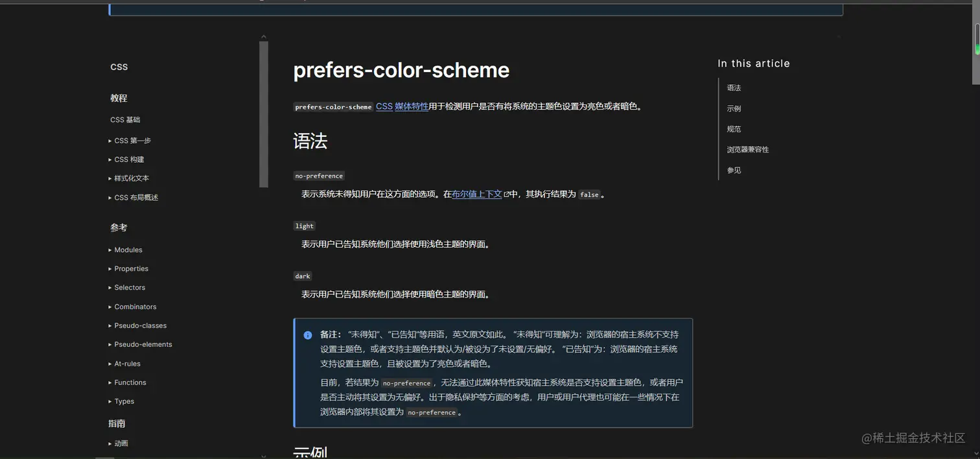The width and height of the screenshot is (980, 459).
Task: Expand the Selectors reference section
Action: [x=126, y=288]
